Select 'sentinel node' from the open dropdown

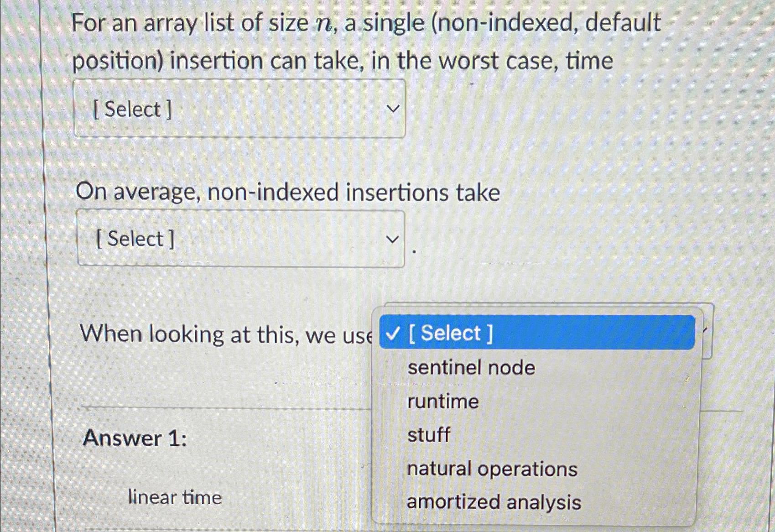pos(471,368)
